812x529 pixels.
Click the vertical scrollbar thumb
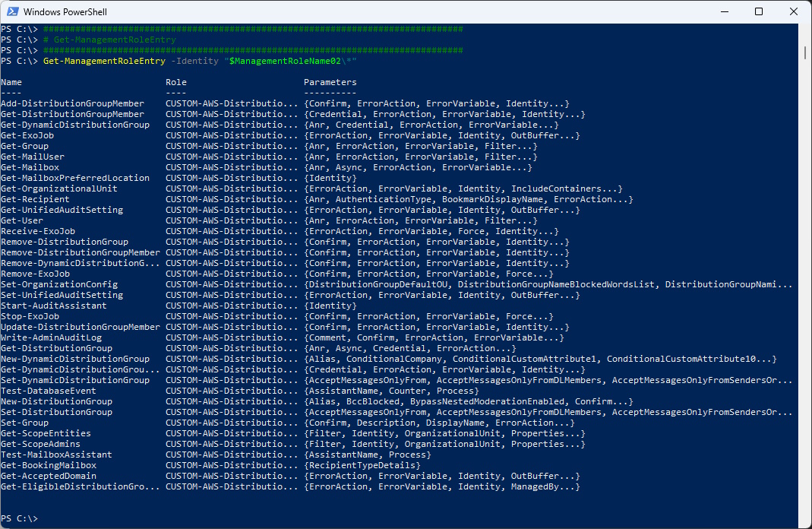(805, 53)
